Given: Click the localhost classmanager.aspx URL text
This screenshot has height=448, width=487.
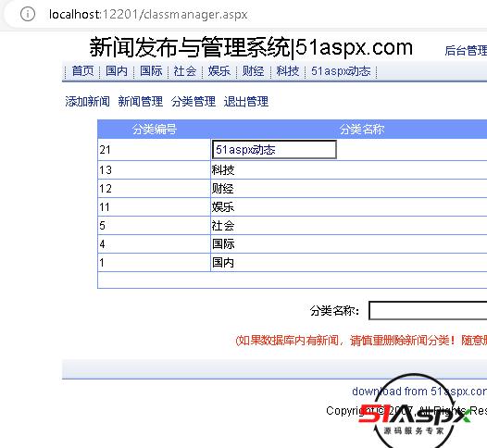Looking at the screenshot, I should click(148, 14).
